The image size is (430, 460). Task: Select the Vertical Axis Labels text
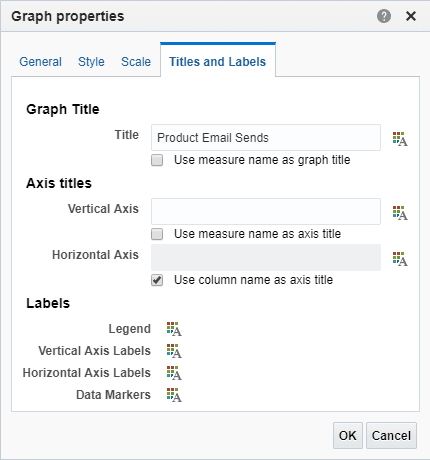pyautogui.click(x=94, y=351)
